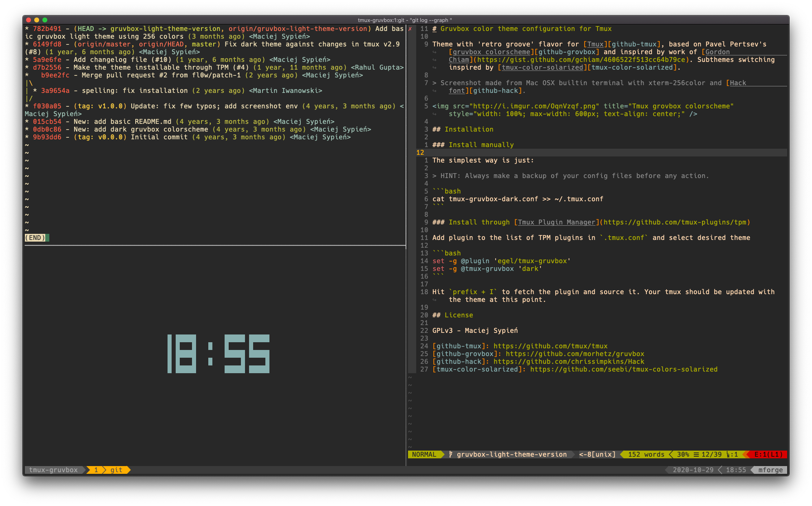Click the horizontal tmux pane divider line

215,245
